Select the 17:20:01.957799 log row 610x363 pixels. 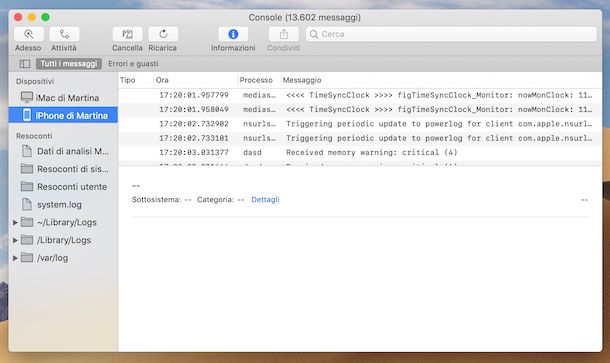click(x=360, y=95)
